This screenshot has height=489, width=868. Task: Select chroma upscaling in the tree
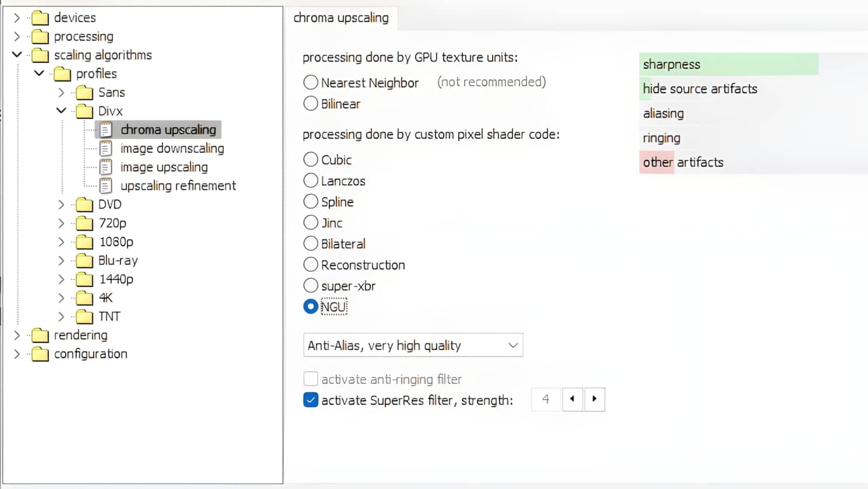168,130
